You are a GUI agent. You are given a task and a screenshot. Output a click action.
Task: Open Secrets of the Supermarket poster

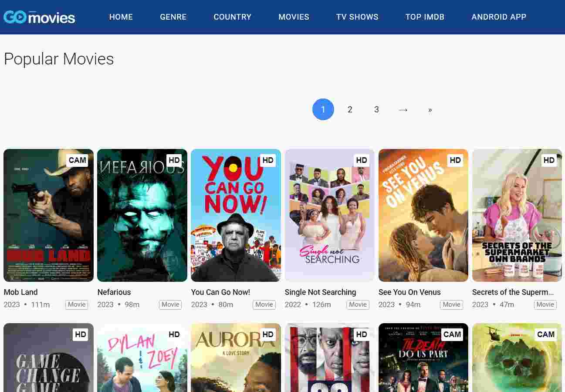point(517,215)
